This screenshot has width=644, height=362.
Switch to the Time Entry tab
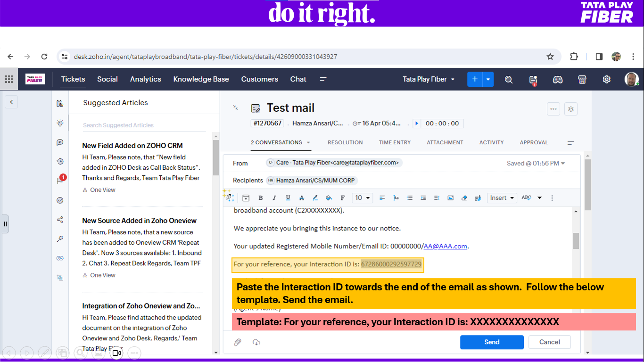(x=395, y=142)
